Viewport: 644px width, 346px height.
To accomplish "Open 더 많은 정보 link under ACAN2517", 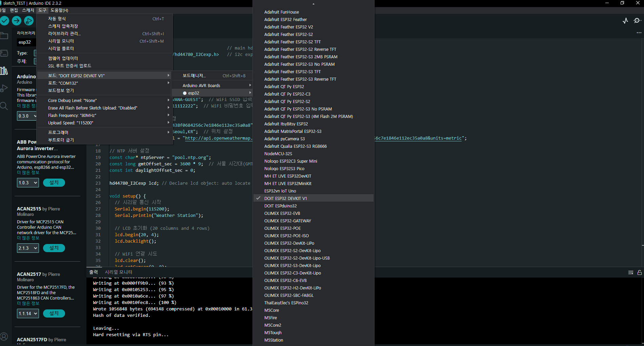I will pos(28,304).
